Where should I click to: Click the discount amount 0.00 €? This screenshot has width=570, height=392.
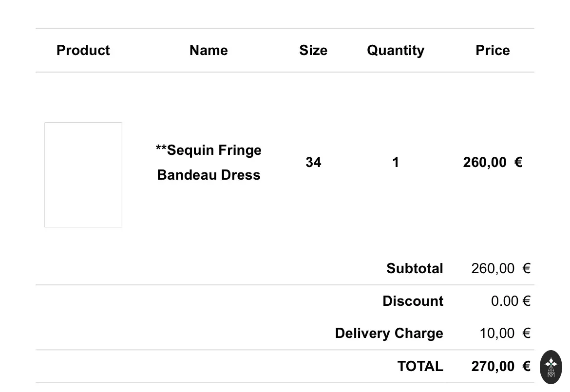(x=511, y=301)
